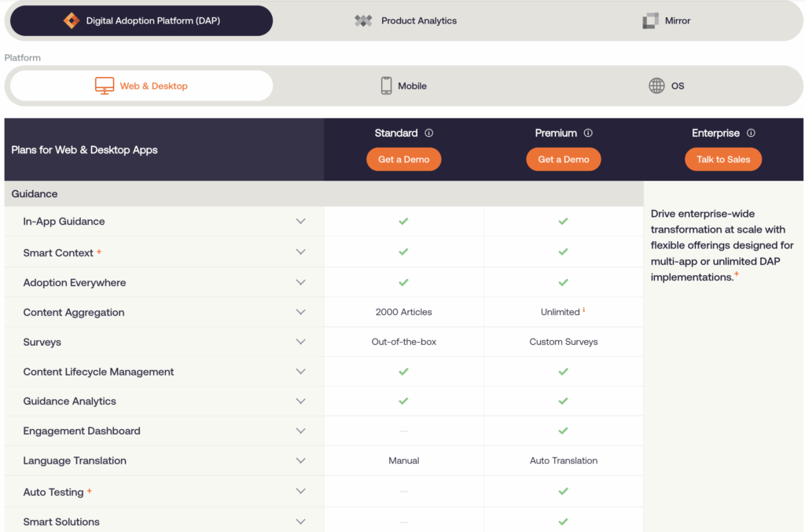Click the Digital Adoption Platform diamond icon
Screen dimensions: 805x532
coord(70,20)
